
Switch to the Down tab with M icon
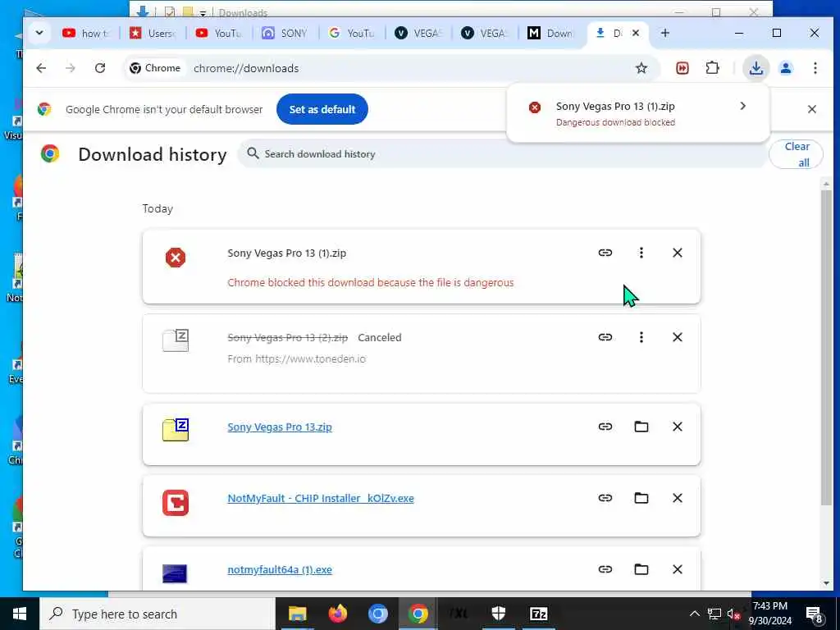pos(551,33)
